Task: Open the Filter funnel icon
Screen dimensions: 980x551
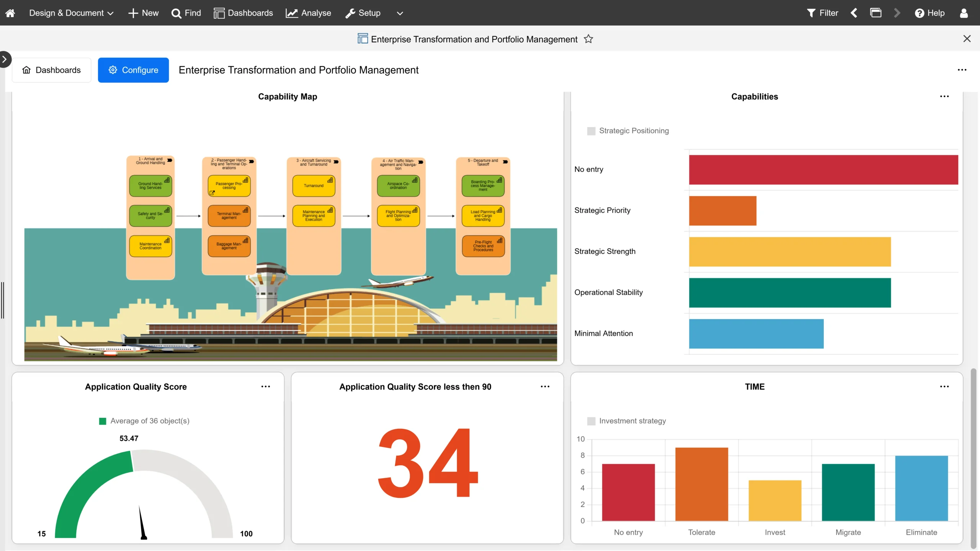Action: (811, 13)
